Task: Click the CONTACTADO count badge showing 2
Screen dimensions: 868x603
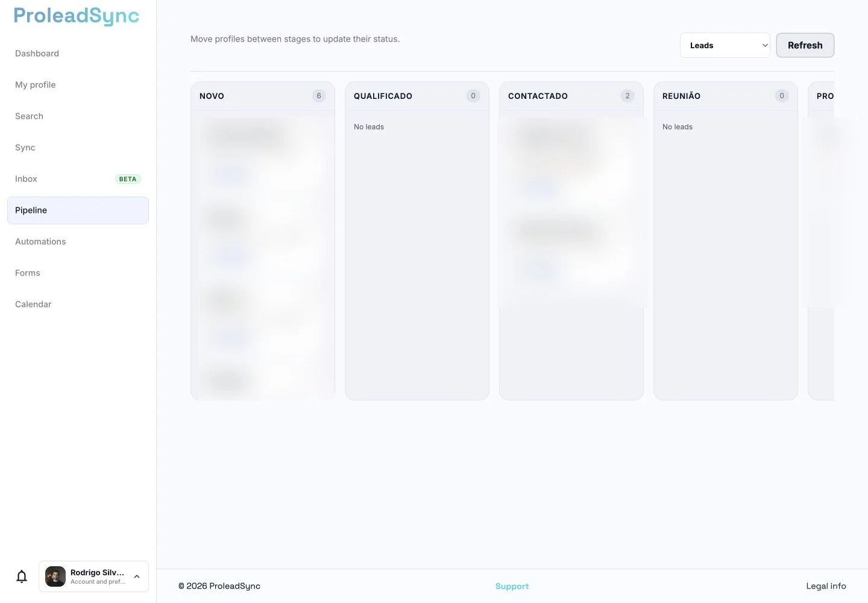Action: pos(627,96)
